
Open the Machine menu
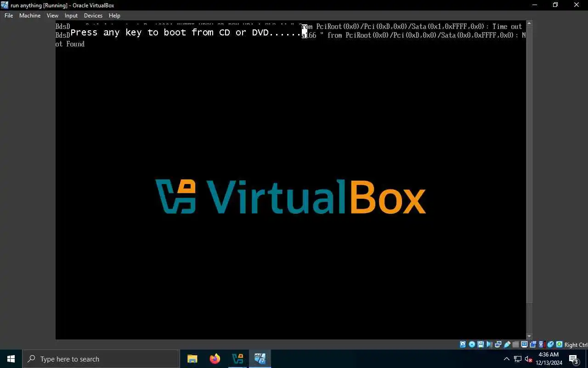coord(30,16)
